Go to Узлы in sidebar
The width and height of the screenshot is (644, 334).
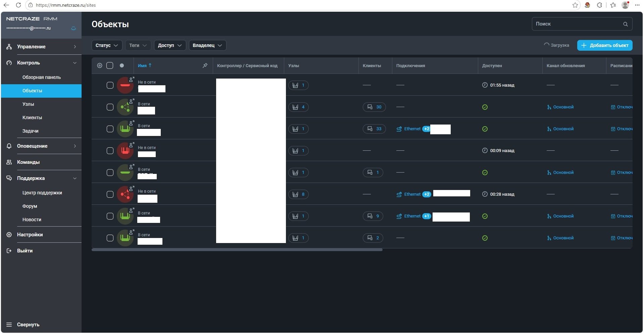(x=28, y=104)
